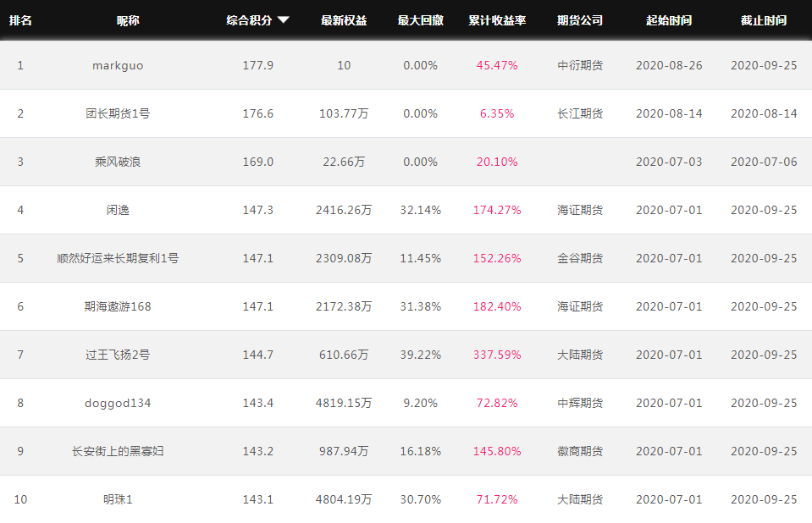This screenshot has width=812, height=523.
Task: Select the 169.0 score cell
Action: 258,162
